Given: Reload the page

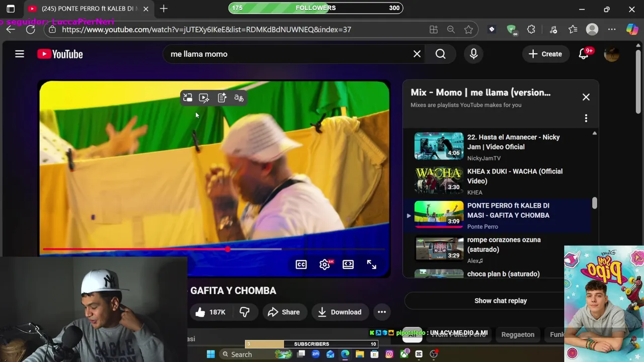Looking at the screenshot, I should (x=30, y=30).
